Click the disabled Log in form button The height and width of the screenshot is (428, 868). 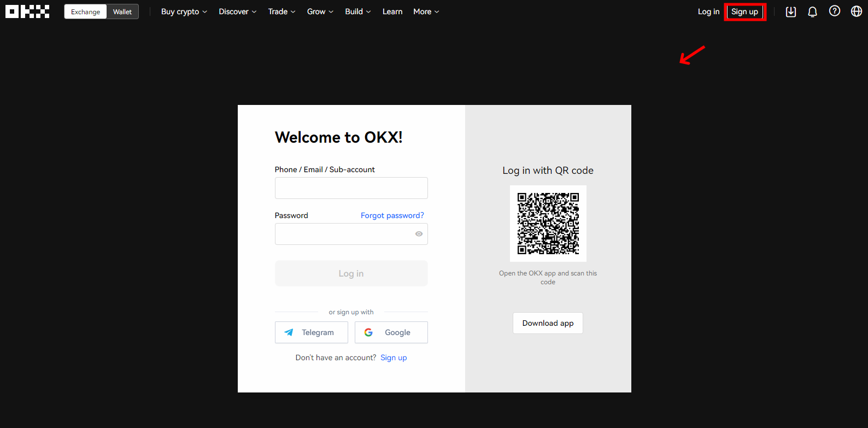point(351,273)
